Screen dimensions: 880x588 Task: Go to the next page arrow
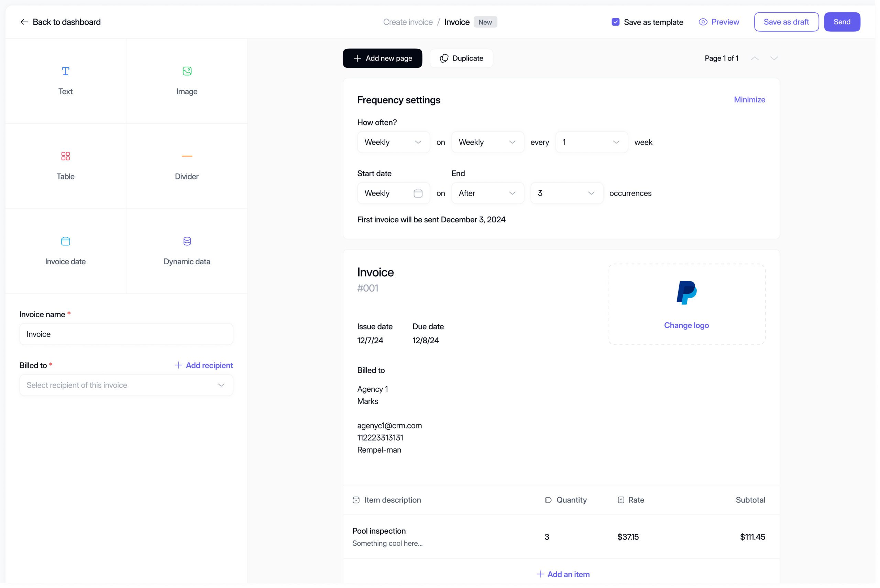click(774, 58)
